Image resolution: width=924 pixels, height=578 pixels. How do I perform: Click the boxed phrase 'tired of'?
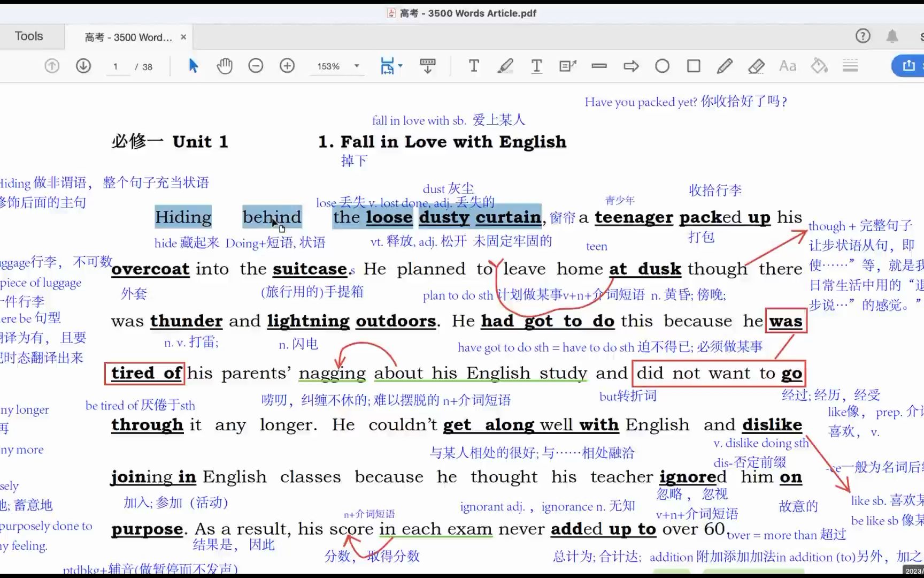(145, 373)
